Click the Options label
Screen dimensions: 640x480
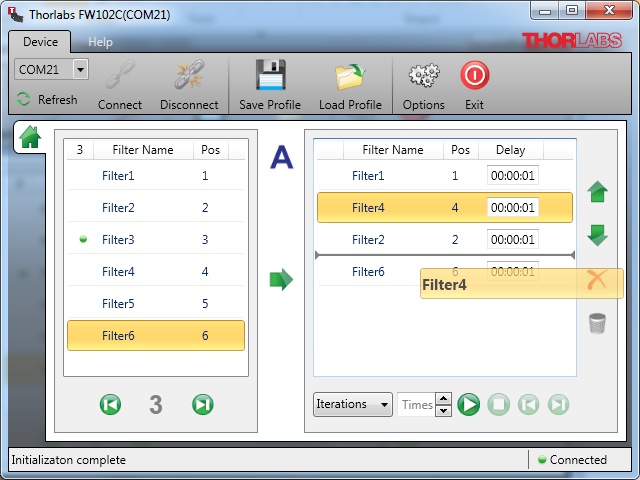[424, 105]
